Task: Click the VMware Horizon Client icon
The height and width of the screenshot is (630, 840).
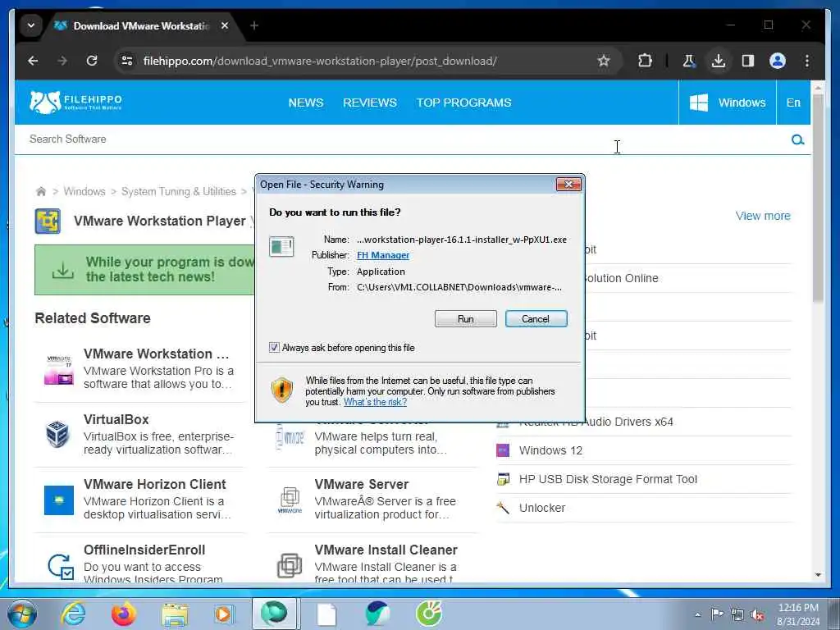Action: (x=59, y=500)
